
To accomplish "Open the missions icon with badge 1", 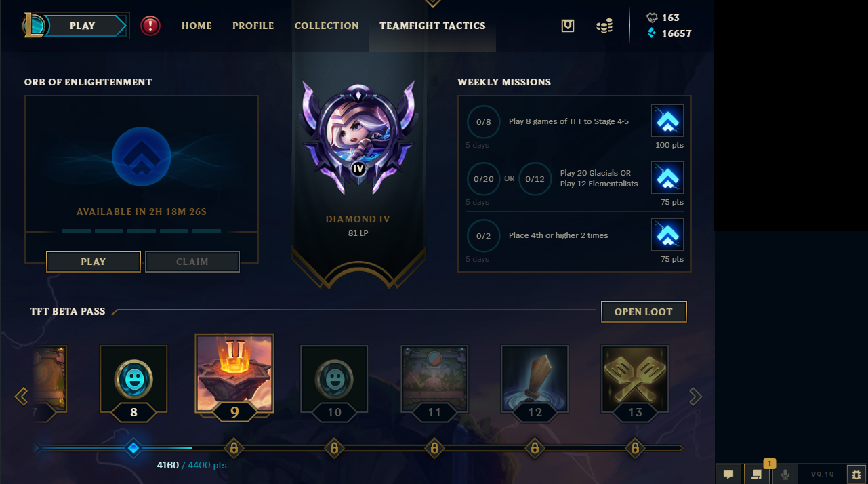I will coord(756,475).
